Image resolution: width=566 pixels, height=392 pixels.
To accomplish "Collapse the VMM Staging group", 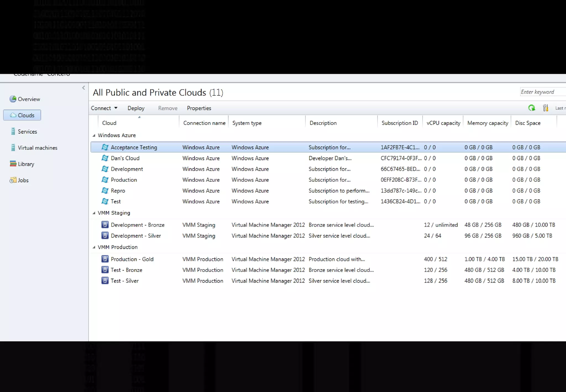I will click(94, 213).
